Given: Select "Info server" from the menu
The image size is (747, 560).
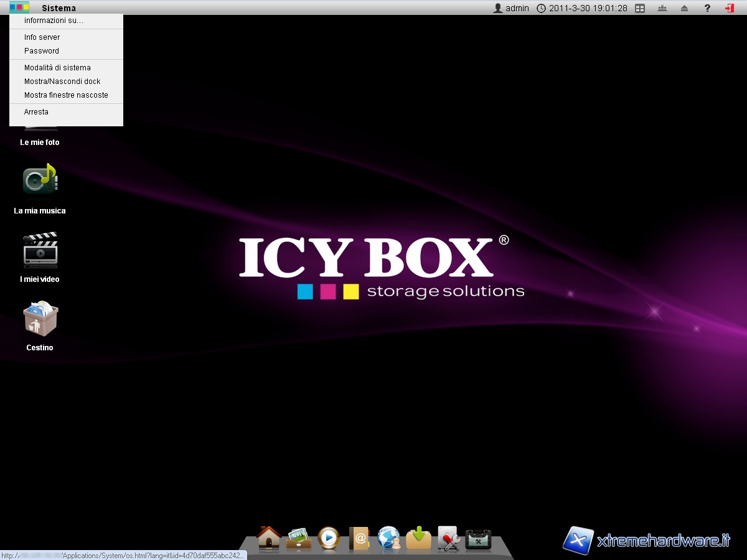Looking at the screenshot, I should 42,37.
